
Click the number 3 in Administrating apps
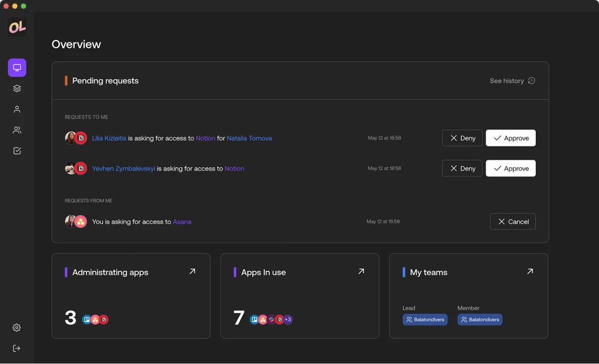tap(70, 318)
